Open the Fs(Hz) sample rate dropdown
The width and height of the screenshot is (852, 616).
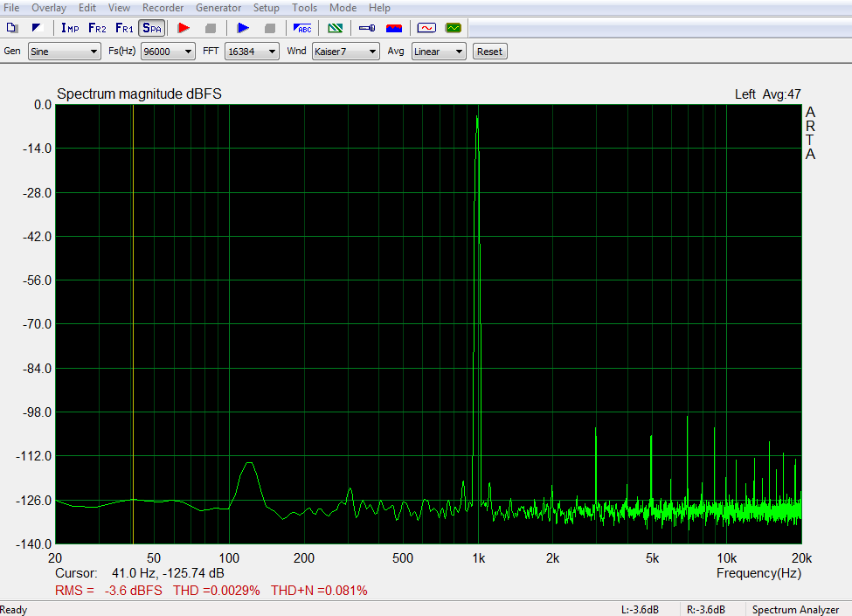tap(168, 52)
